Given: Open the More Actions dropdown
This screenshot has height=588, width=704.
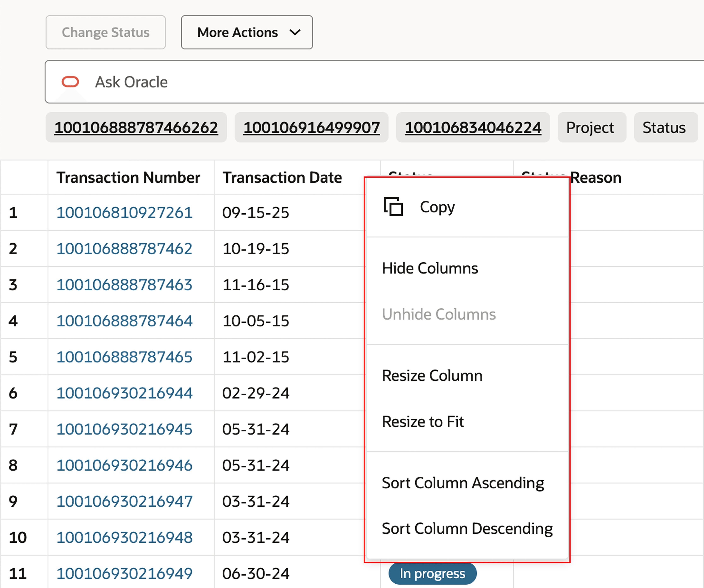Looking at the screenshot, I should [x=246, y=32].
